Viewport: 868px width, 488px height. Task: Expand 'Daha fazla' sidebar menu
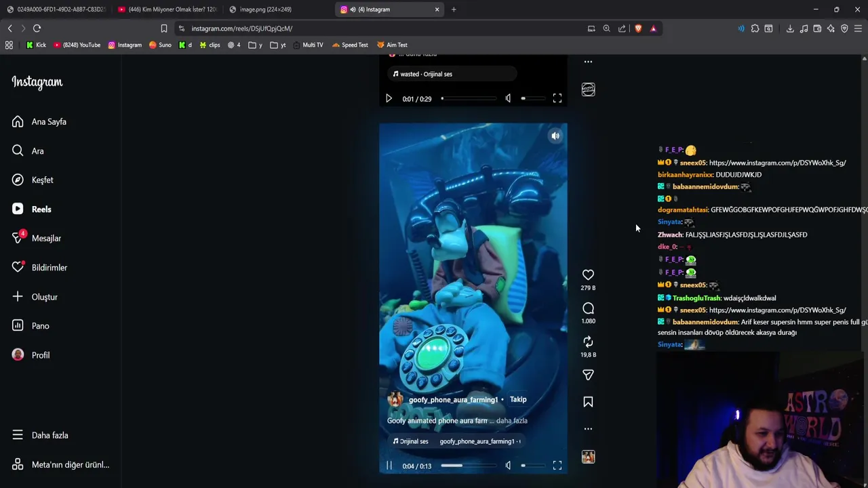coord(41,435)
